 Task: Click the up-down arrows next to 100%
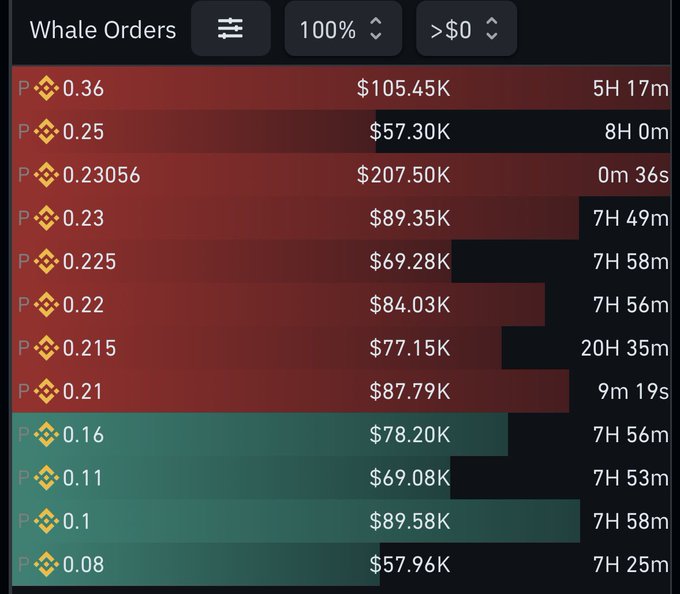(x=376, y=29)
